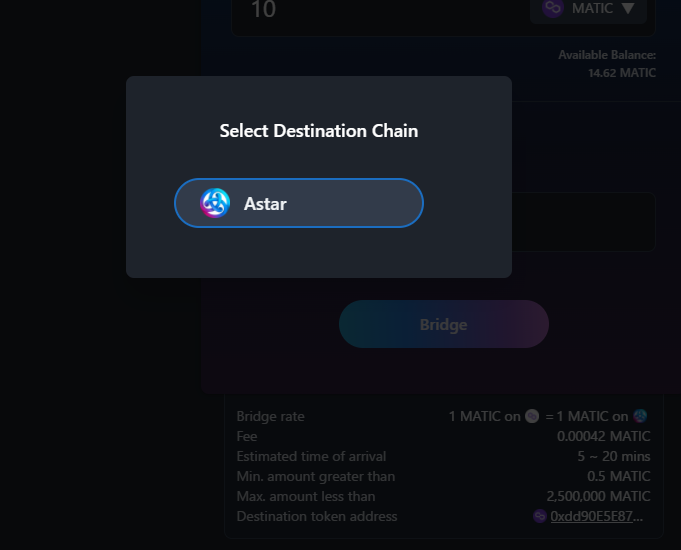Viewport: 681px width, 550px height.
Task: Click the Select Destination Chain heading
Action: click(318, 131)
